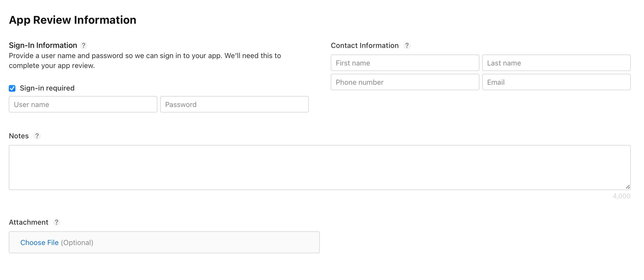Screen dimensions: 644x280
Task: Click the 4,000 character counter
Action: tap(621, 196)
